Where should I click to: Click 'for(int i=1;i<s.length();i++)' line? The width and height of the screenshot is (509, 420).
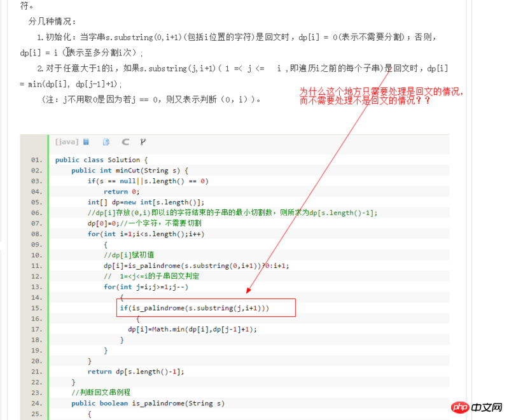click(x=146, y=234)
